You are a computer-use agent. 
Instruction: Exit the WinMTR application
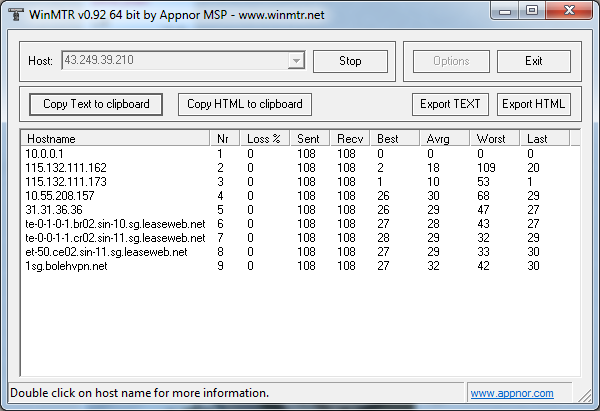pos(533,61)
